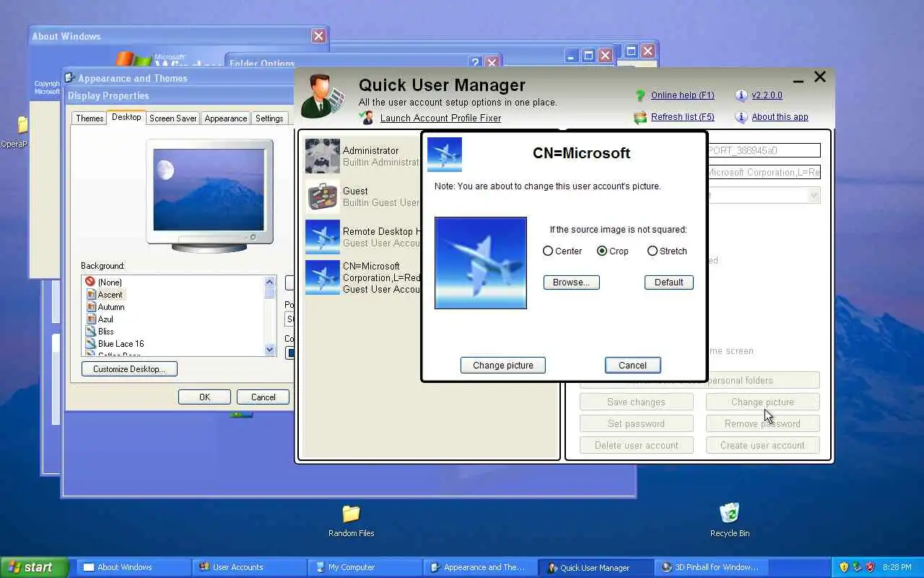Switch to the Desktop tab
The width and height of the screenshot is (924, 578).
pos(126,117)
